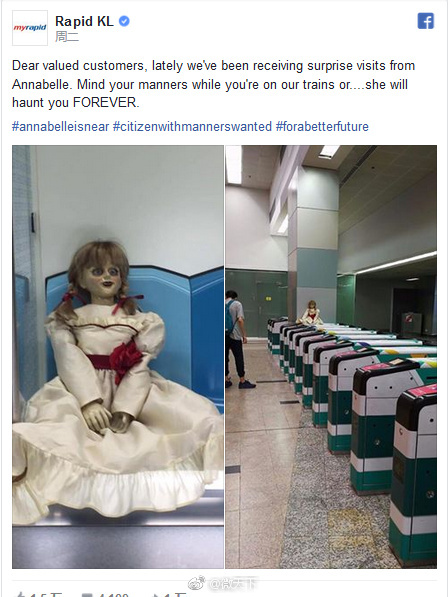Click the blue verified badge

[x=124, y=21]
